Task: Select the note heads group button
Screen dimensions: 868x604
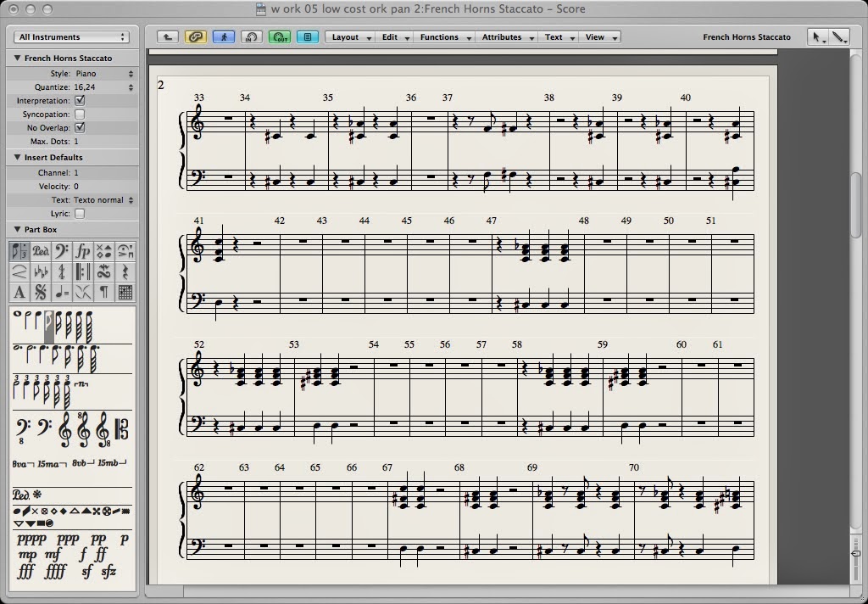Action: pos(103,252)
